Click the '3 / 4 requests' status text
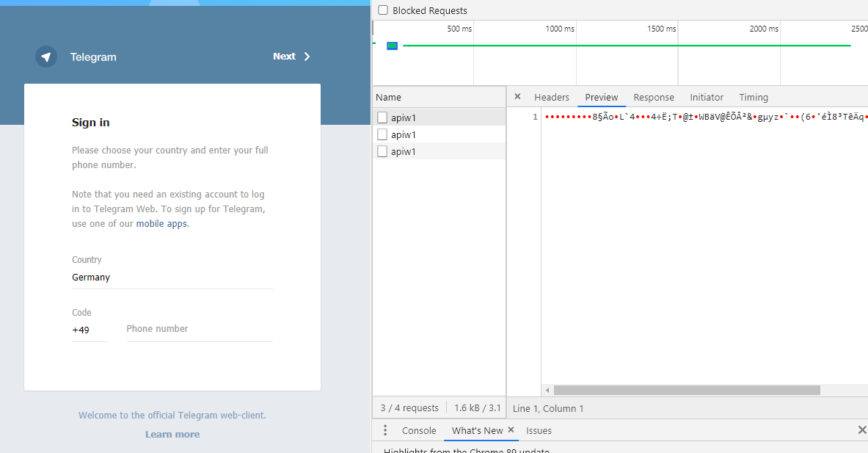Screen dimensions: 868x453 tap(409, 408)
